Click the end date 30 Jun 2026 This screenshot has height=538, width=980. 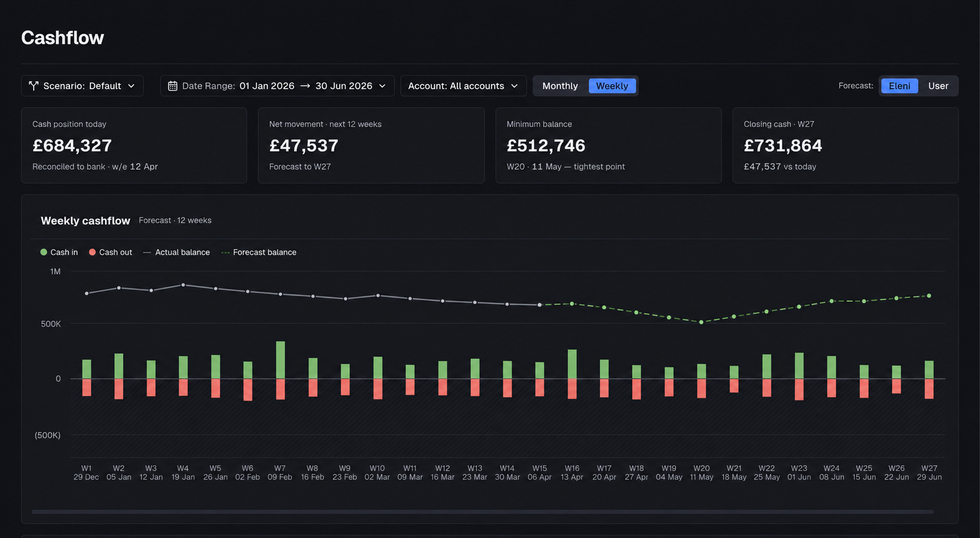344,86
